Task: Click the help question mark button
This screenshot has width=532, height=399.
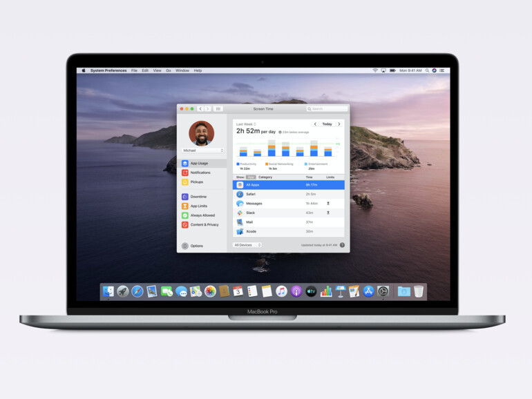Action: [x=342, y=245]
